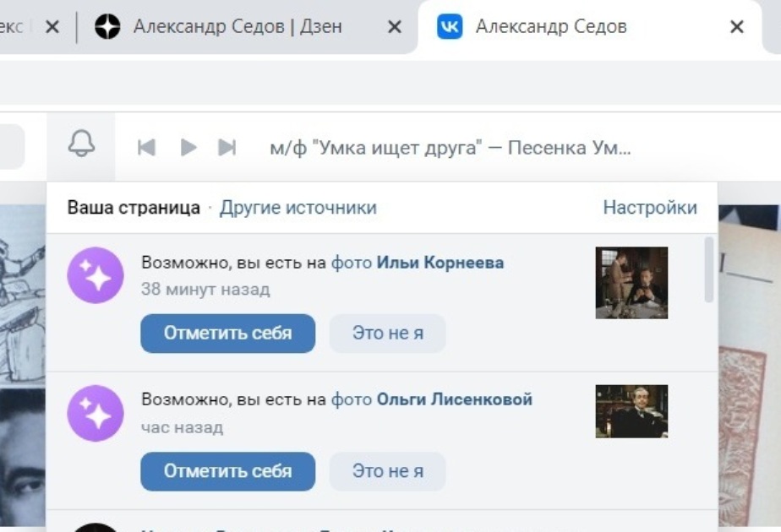This screenshot has width=781, height=532.
Task: Click the current track title in player
Action: 451,148
